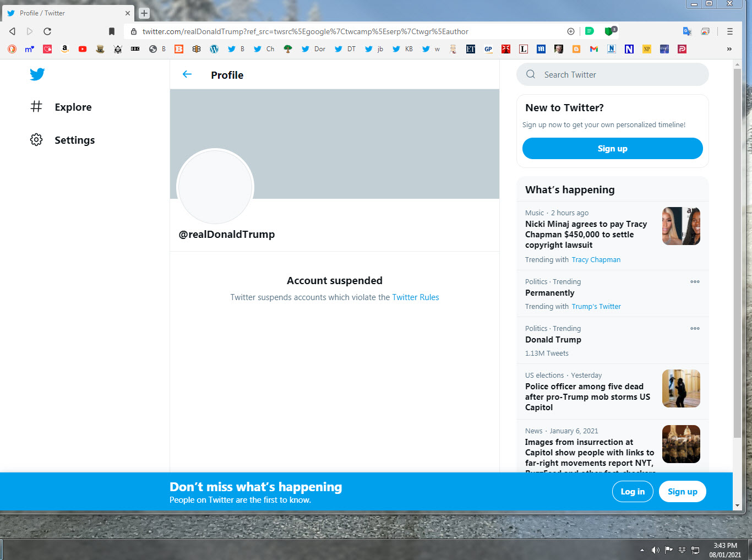Open the Twitter Rules link

pos(416,297)
